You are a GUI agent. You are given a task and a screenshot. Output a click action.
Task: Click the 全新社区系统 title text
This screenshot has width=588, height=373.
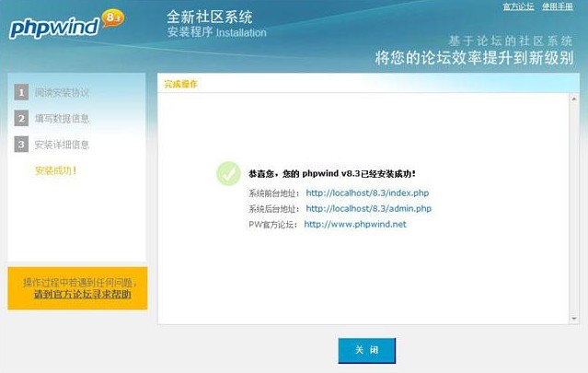click(210, 17)
